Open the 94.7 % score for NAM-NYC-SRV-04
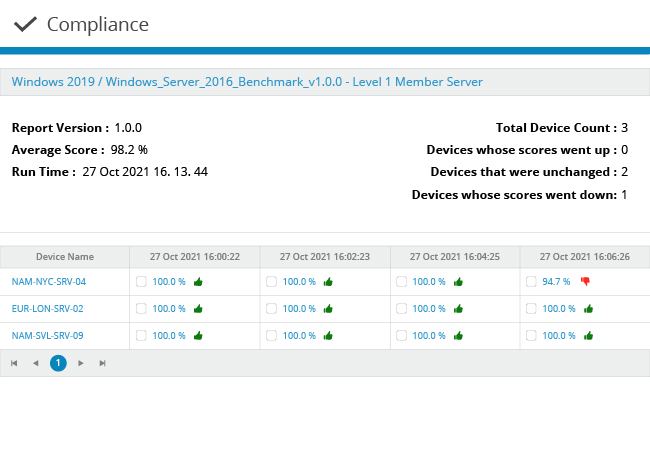Viewport: 650px width, 457px height. coord(556,282)
